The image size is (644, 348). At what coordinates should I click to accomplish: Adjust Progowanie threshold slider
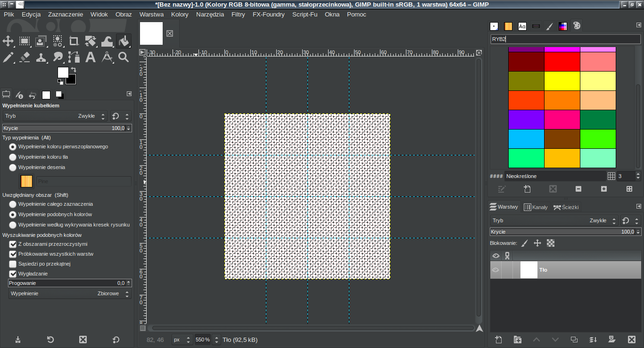tap(70, 283)
